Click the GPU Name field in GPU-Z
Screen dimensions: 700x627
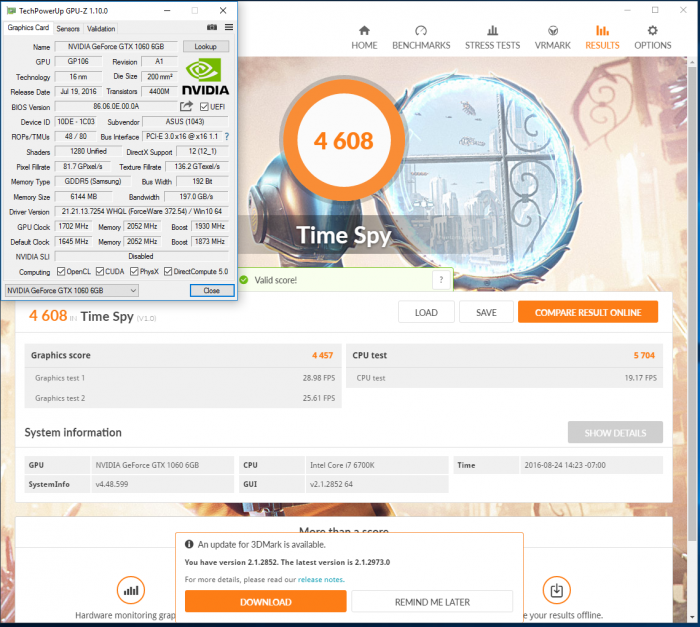click(116, 46)
